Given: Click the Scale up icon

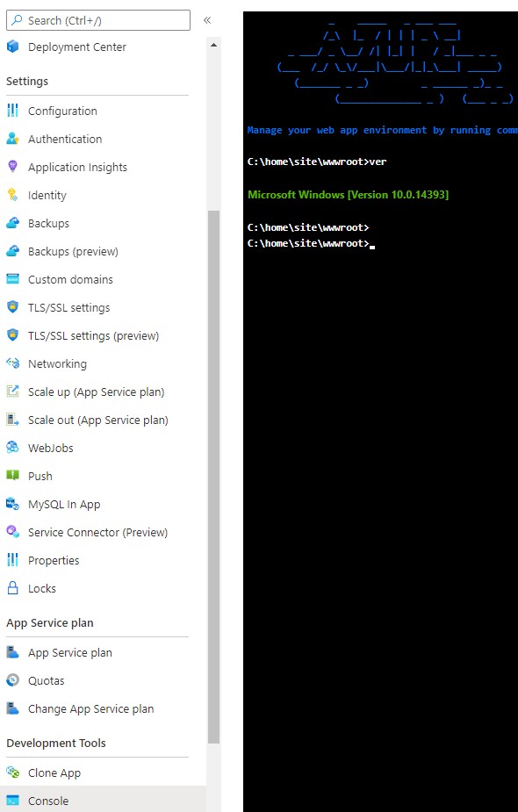Looking at the screenshot, I should tap(12, 392).
